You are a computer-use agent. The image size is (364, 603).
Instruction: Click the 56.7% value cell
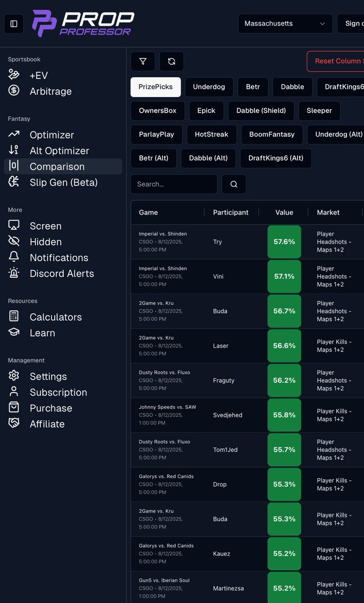point(284,311)
